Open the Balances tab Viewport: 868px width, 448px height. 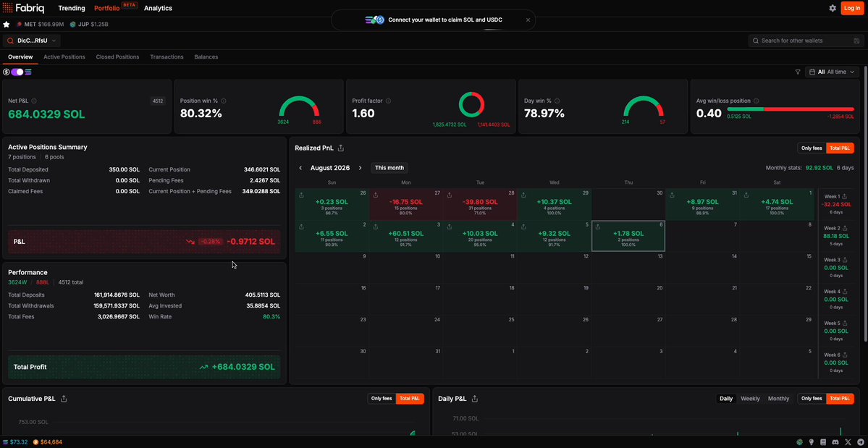tap(206, 57)
